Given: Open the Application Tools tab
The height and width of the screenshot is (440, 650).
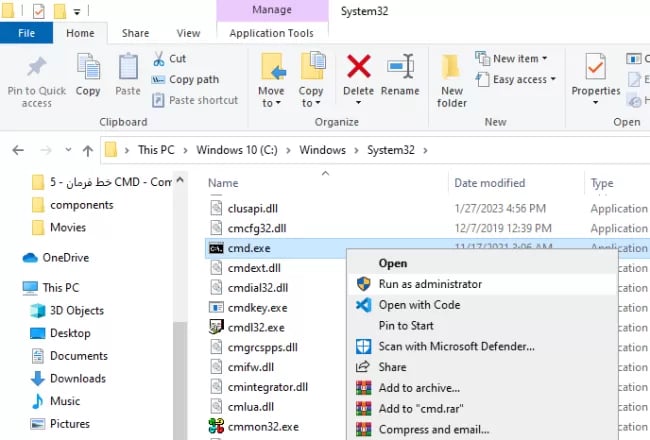Looking at the screenshot, I should click(x=272, y=33).
